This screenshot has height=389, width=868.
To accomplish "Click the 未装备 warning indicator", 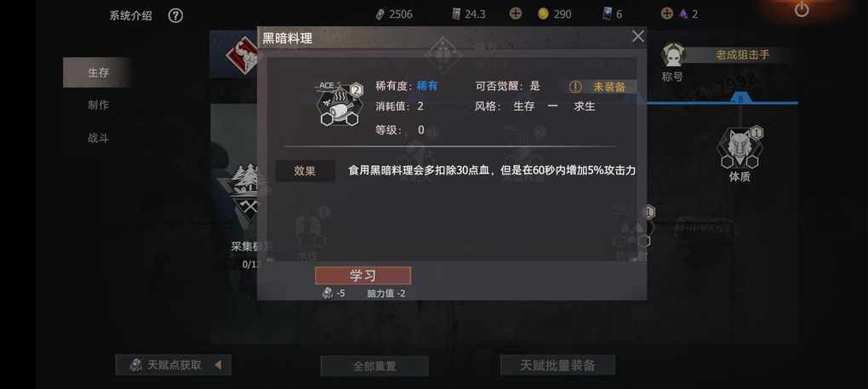I will click(x=602, y=87).
